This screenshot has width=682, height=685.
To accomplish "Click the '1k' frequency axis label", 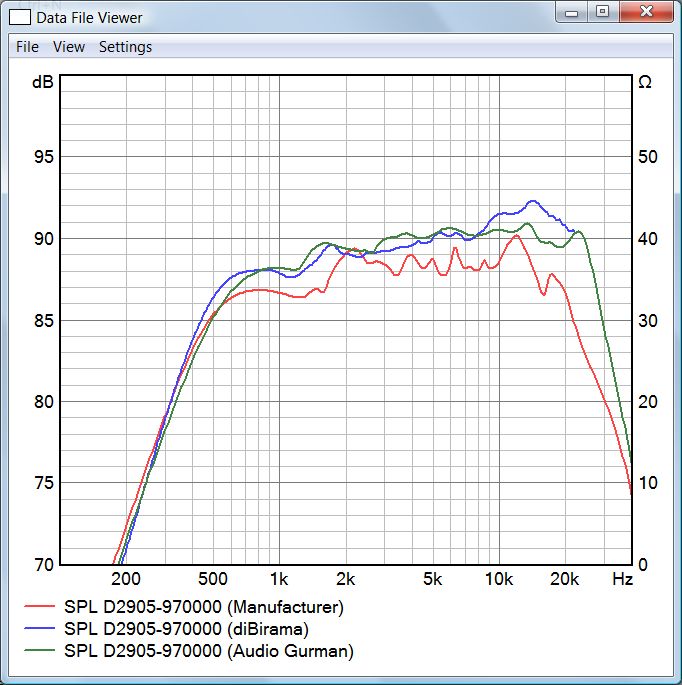I will [279, 579].
